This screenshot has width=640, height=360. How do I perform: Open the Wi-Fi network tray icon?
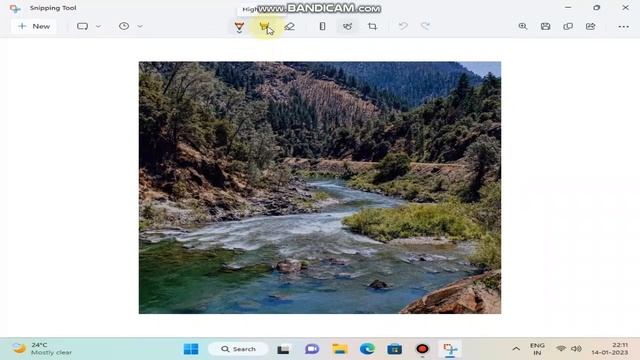561,349
